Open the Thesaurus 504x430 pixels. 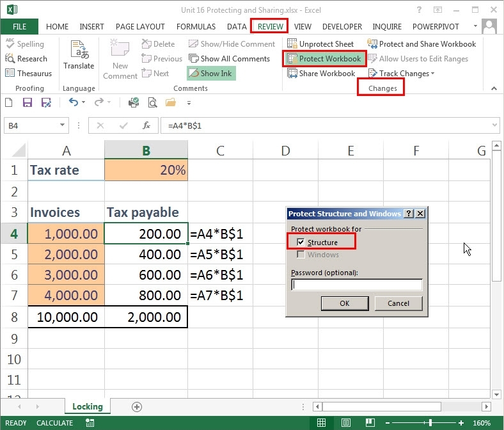pos(29,74)
